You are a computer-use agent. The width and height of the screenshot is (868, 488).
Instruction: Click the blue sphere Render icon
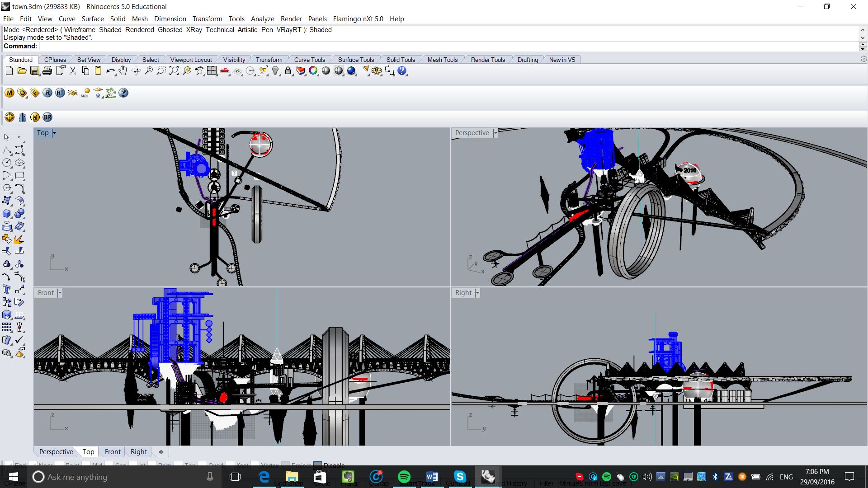click(x=351, y=71)
